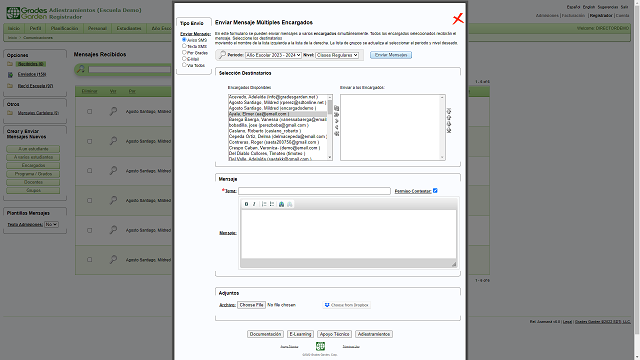Toggle bold in the message editor
Image resolution: width=640 pixels, height=360 pixels.
246,204
